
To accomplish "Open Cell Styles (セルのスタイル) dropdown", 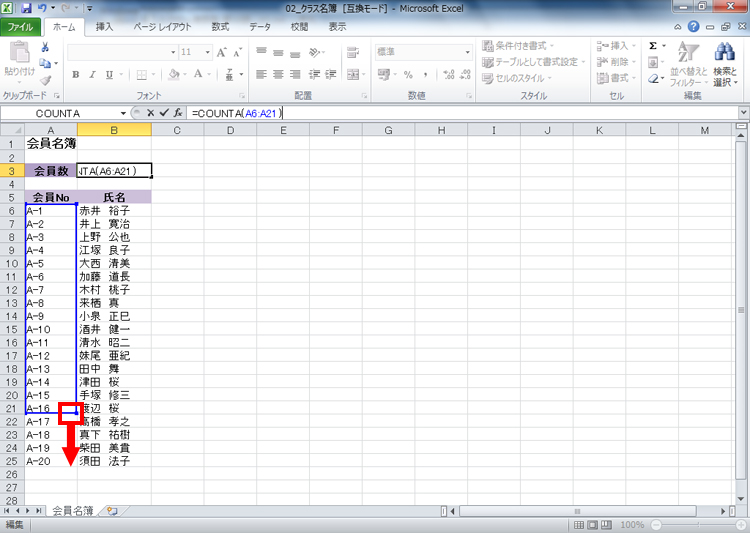I will (x=517, y=78).
